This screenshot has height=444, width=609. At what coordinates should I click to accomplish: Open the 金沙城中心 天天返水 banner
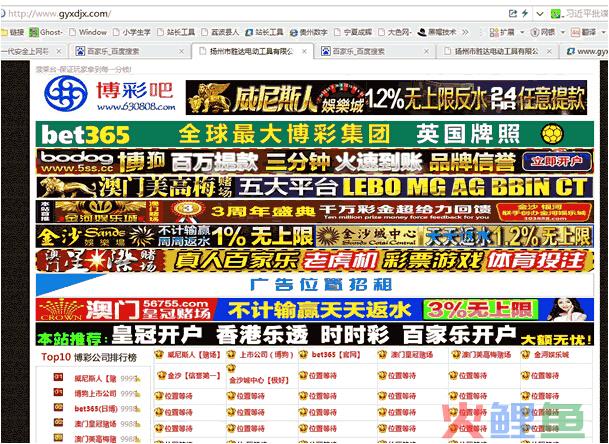click(454, 236)
